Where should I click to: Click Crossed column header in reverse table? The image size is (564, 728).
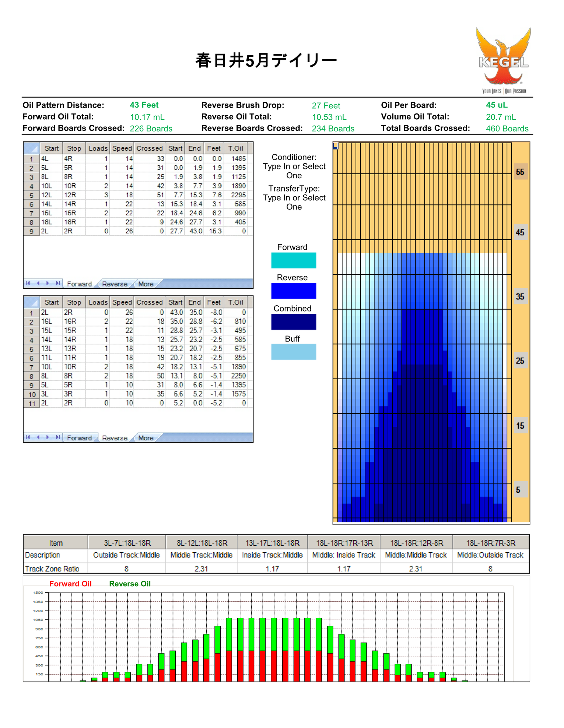[x=150, y=302]
